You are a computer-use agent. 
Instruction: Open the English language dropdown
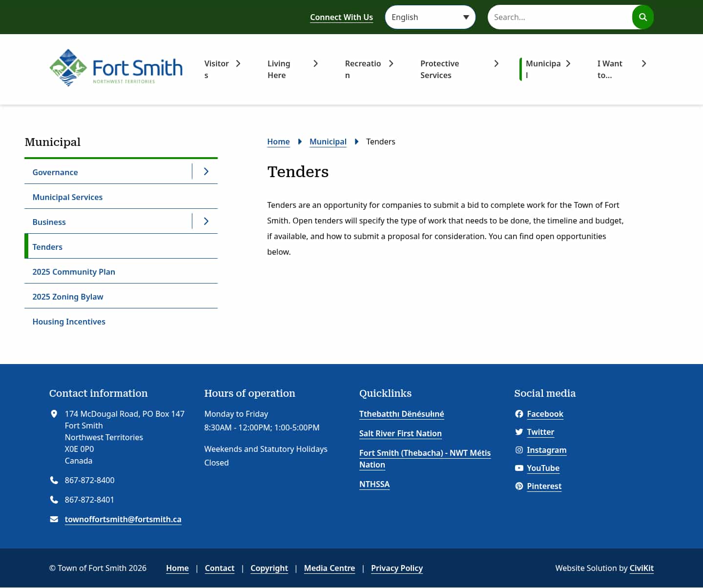tap(430, 17)
